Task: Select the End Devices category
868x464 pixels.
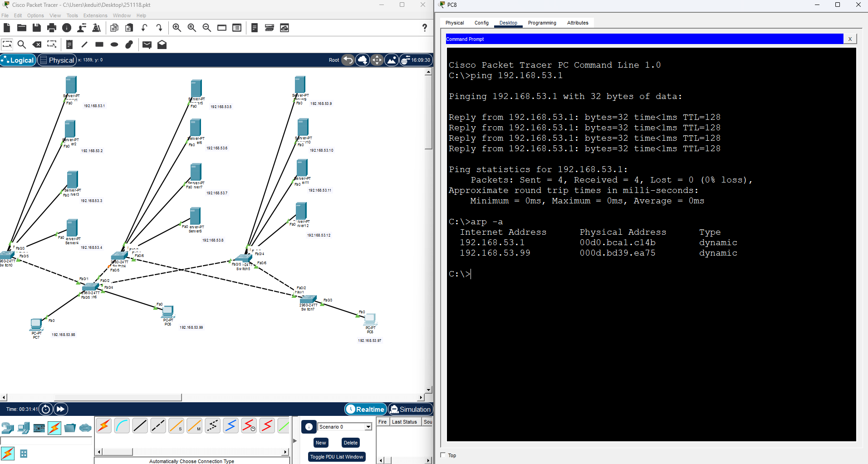Action: 24,428
